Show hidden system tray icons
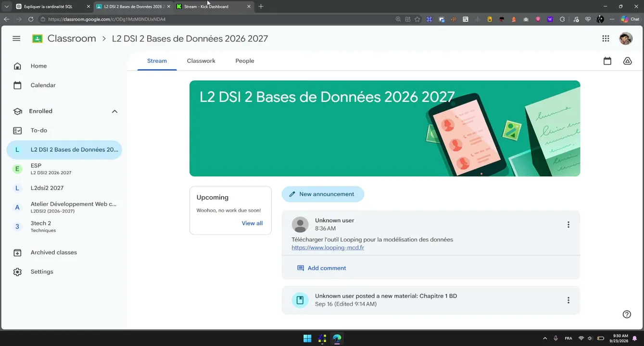Screen dimensions: 644x346 [x=545, y=338]
